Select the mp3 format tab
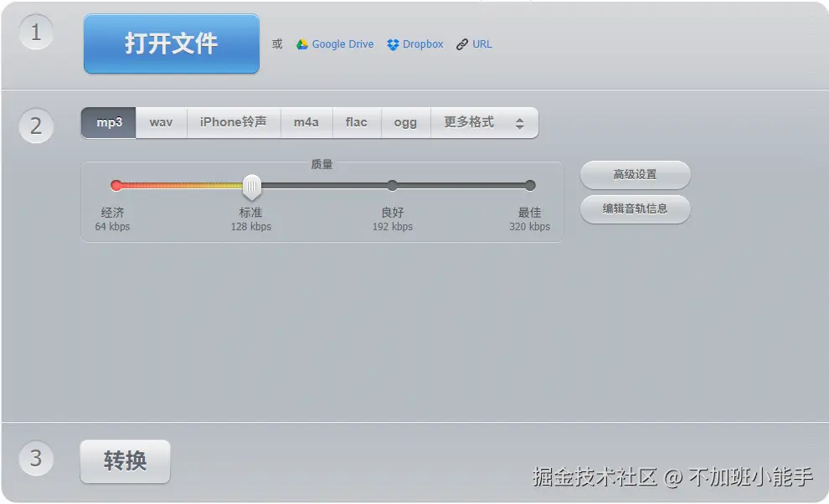Image resolution: width=829 pixels, height=504 pixels. click(108, 123)
